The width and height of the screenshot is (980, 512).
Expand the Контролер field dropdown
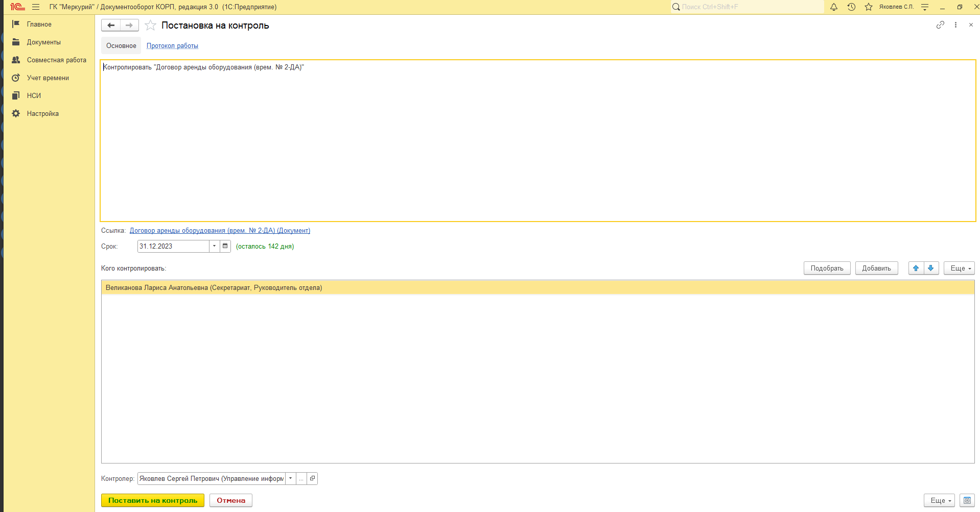click(x=290, y=478)
